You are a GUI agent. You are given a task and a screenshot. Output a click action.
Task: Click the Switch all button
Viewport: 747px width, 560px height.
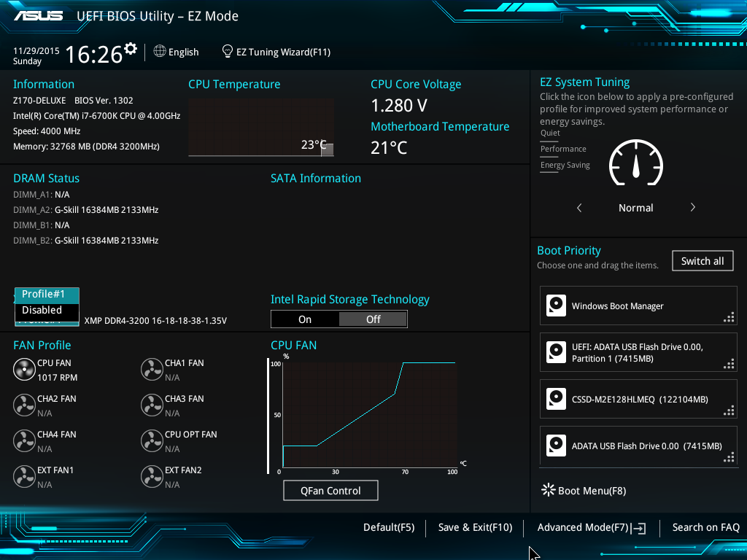tap(703, 261)
